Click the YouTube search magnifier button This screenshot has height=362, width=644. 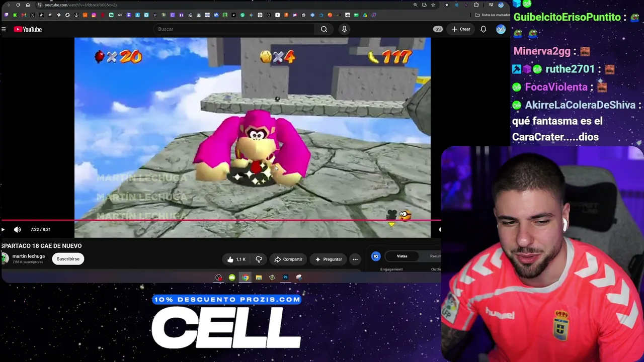pyautogui.click(x=324, y=29)
